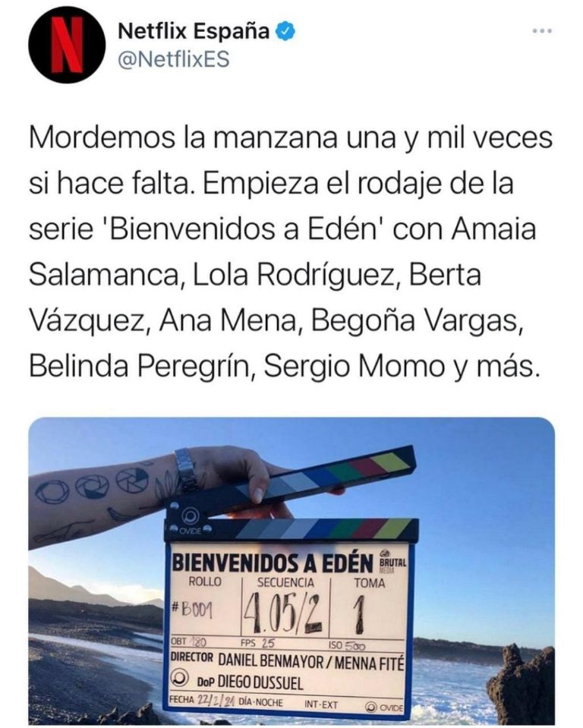Open the clapperboard photo attachment
Image resolution: width=583 pixels, height=728 pixels.
click(291, 570)
